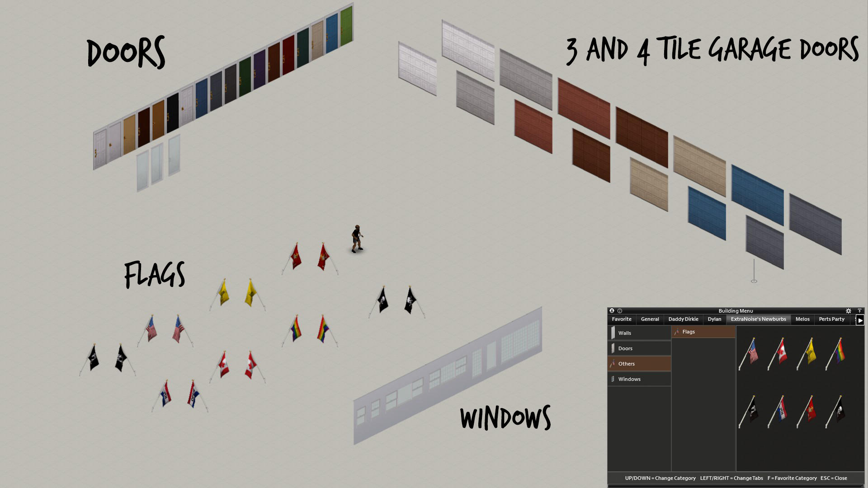This screenshot has width=868, height=488.
Task: Select the Windows category
Action: coord(639,379)
